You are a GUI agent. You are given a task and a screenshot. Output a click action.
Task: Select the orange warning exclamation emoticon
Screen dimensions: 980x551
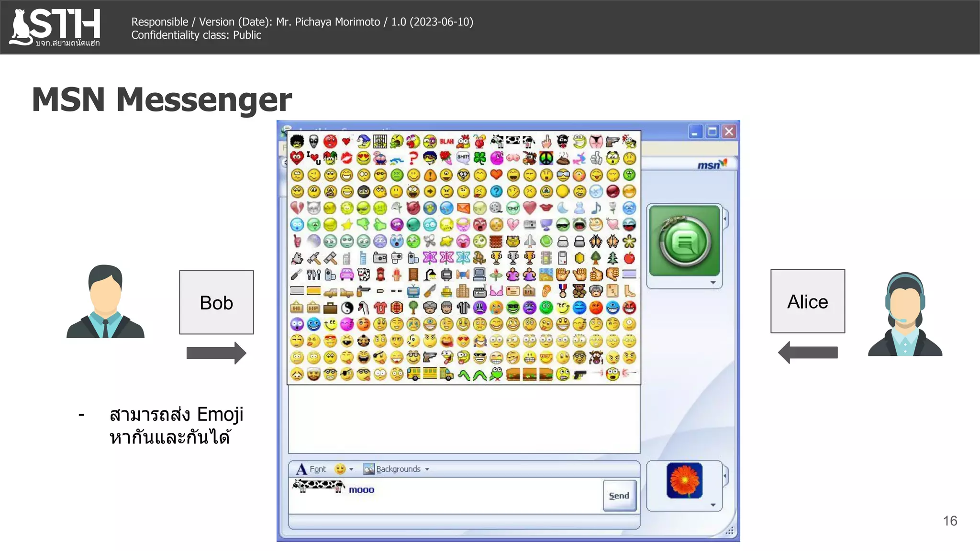coord(430,175)
